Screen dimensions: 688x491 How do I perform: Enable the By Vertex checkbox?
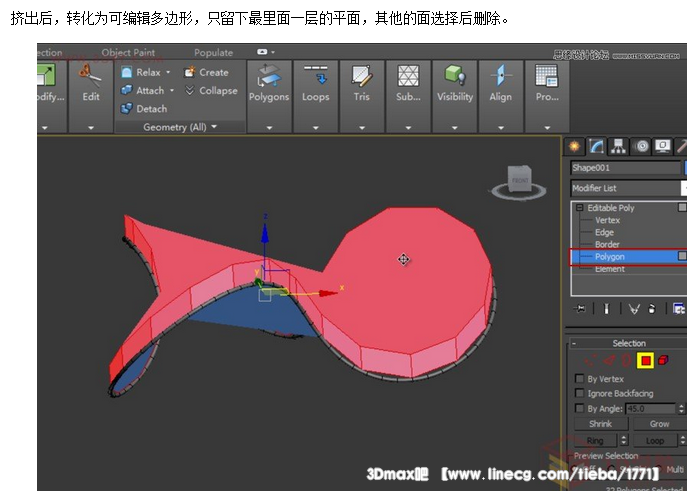[x=580, y=379]
